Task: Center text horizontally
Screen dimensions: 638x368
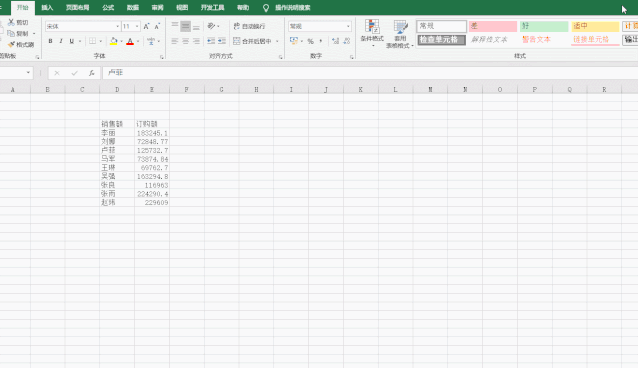Action: [186, 41]
